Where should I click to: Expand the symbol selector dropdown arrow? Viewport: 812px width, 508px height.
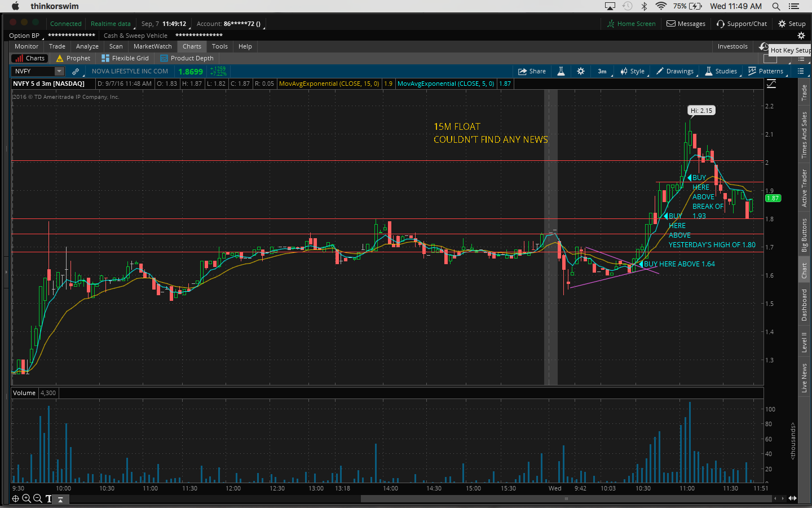pos(59,71)
